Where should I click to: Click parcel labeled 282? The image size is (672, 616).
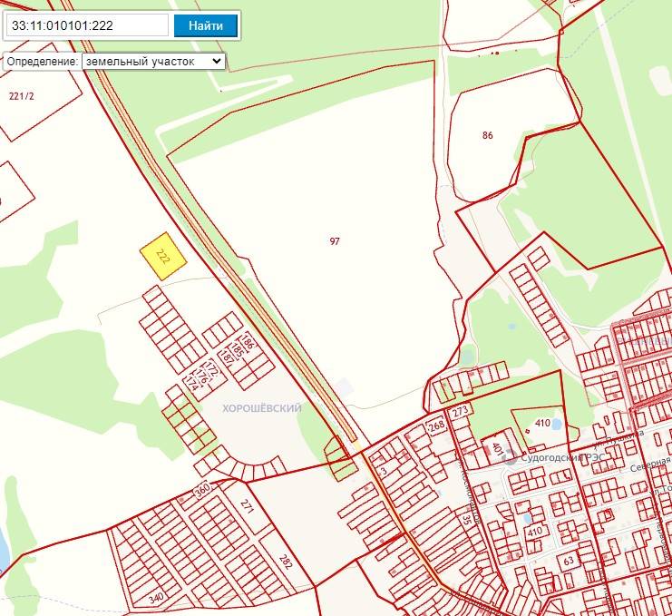click(286, 561)
